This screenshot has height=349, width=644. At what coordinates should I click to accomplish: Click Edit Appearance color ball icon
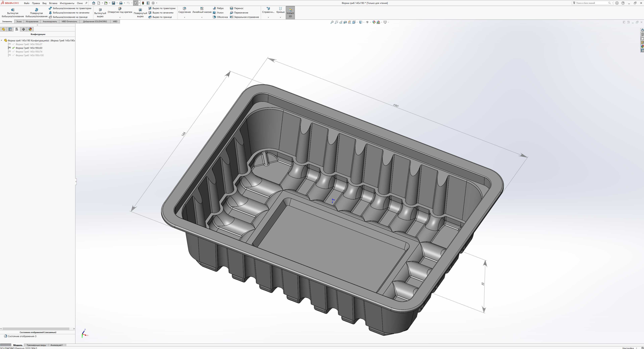[x=374, y=22]
